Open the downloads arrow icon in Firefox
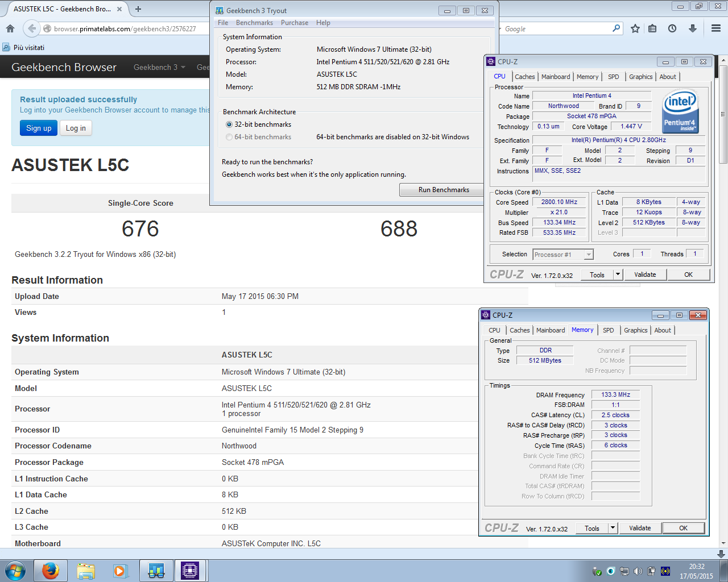Screen dimensions: 728x582 [692, 28]
